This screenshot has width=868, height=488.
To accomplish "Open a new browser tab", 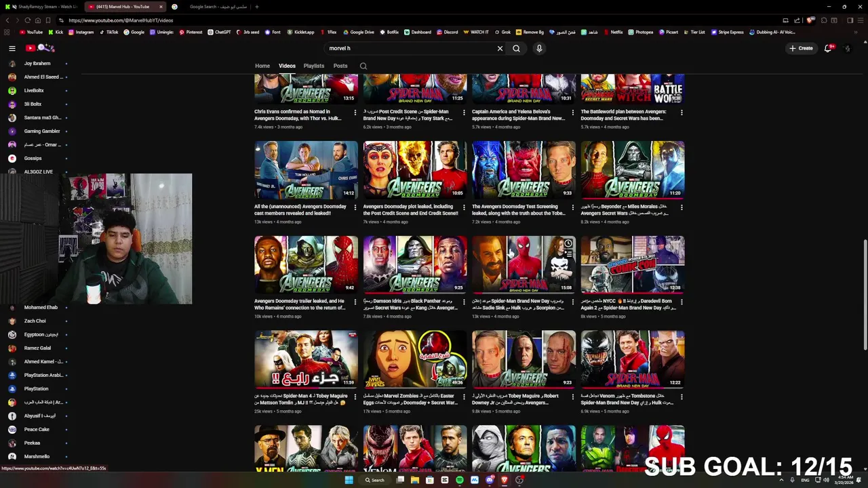I will click(x=257, y=7).
